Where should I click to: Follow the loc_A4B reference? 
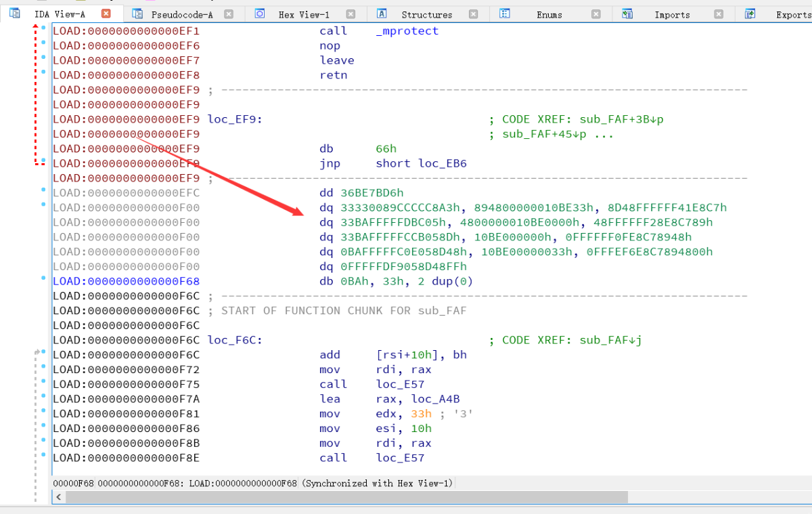click(436, 399)
